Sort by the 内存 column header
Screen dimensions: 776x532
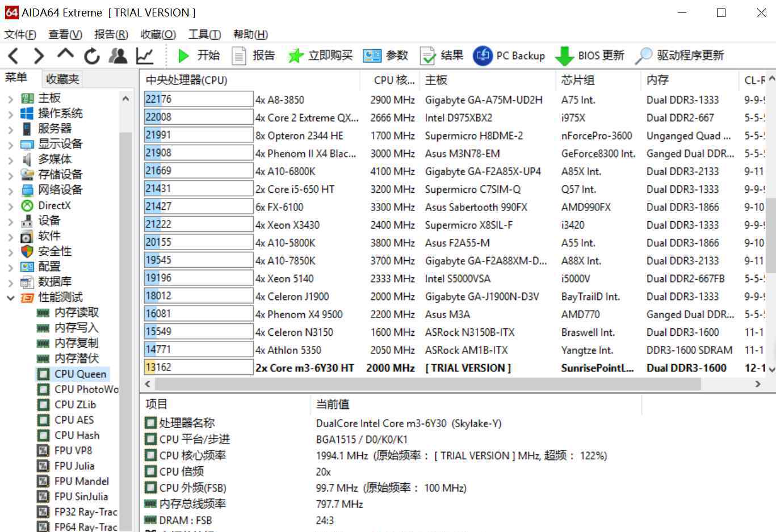pyautogui.click(x=657, y=80)
